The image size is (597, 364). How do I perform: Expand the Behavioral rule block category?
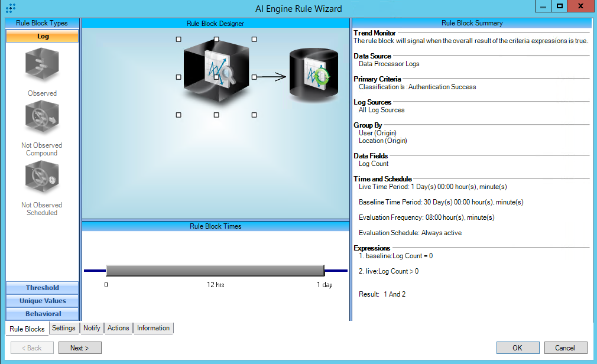pyautogui.click(x=42, y=314)
